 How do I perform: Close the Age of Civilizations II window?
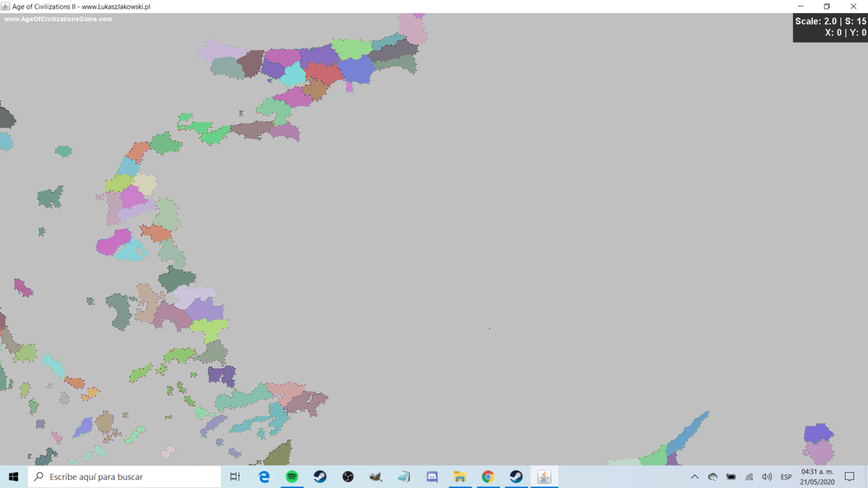coord(854,7)
